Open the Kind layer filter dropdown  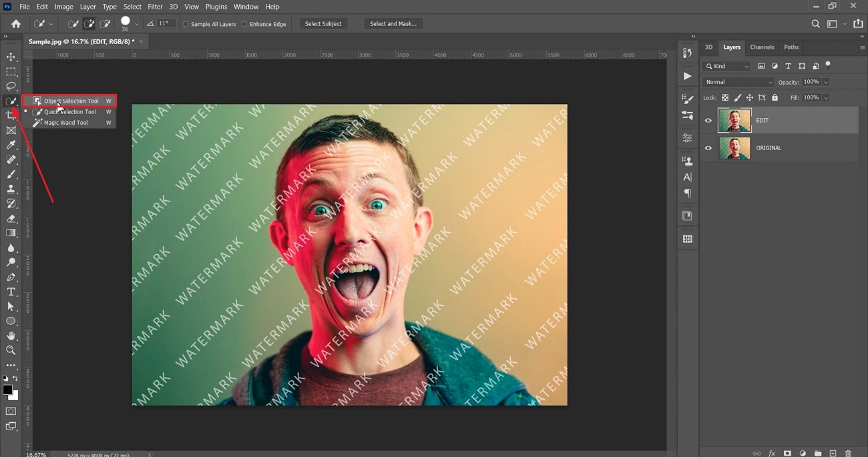pyautogui.click(x=727, y=66)
